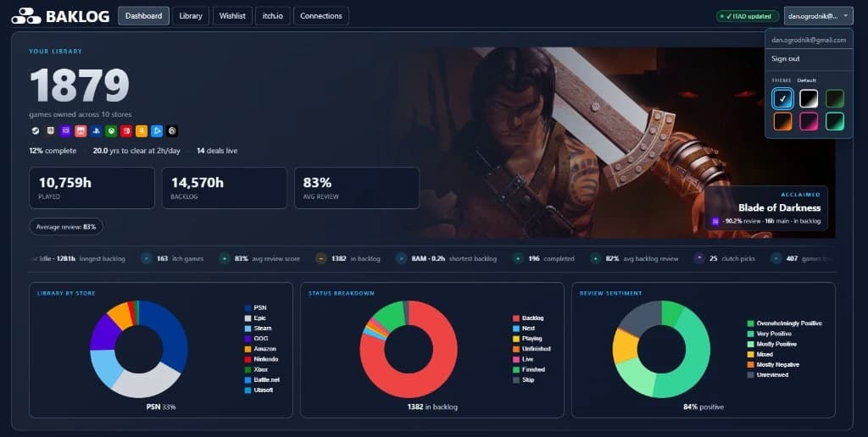Select the orange theme swatch
Screen dimensions: 868x437
782,121
